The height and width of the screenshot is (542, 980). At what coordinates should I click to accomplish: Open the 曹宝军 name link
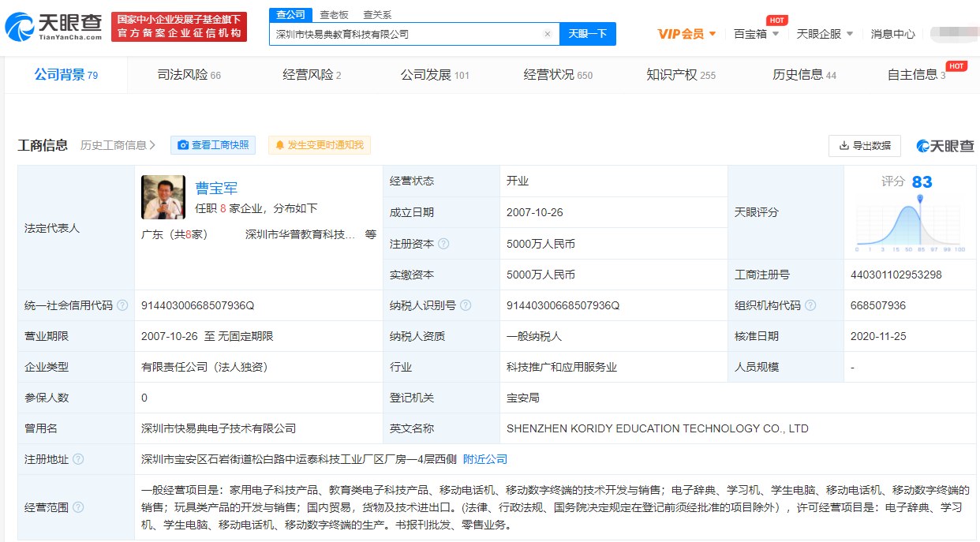click(x=216, y=188)
